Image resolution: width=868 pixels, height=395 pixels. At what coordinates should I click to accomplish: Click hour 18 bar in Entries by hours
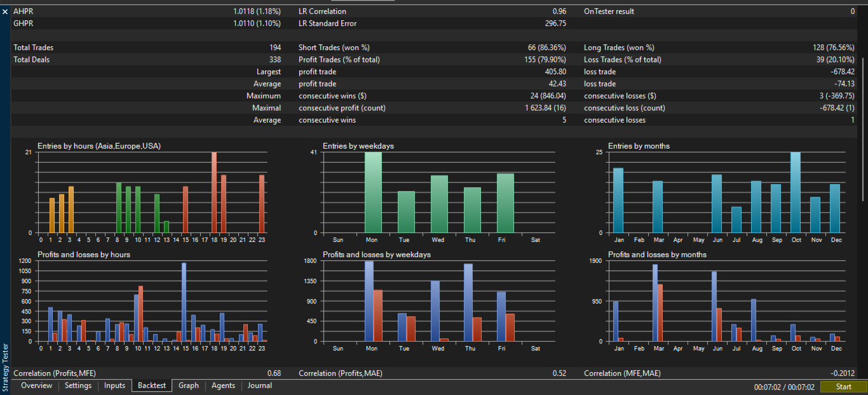point(214,192)
